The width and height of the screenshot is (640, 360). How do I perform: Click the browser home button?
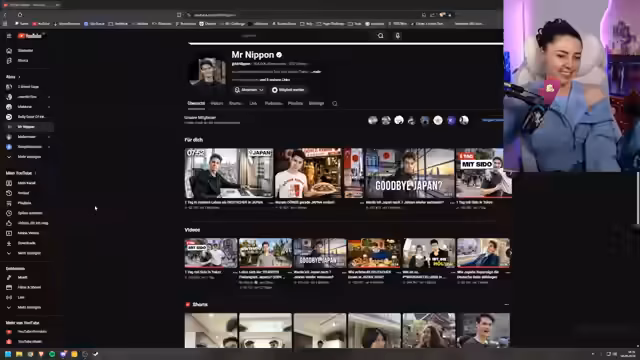tap(20, 15)
